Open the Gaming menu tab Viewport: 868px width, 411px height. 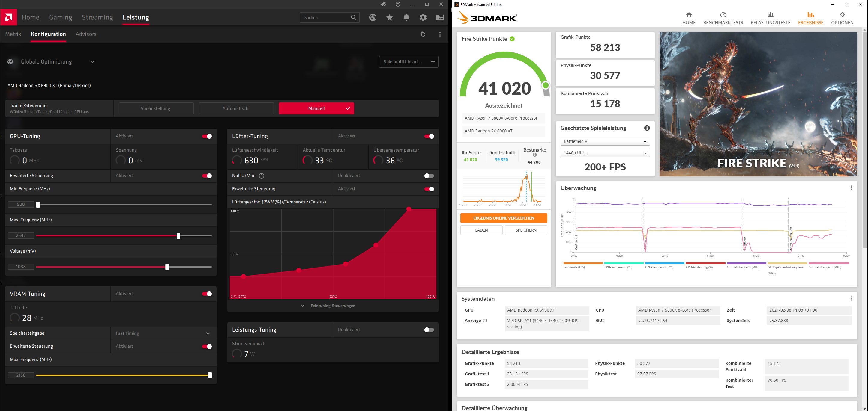click(x=61, y=17)
